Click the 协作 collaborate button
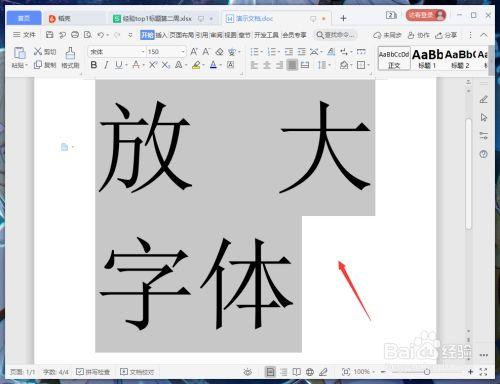This screenshot has height=384, width=500. click(x=419, y=35)
